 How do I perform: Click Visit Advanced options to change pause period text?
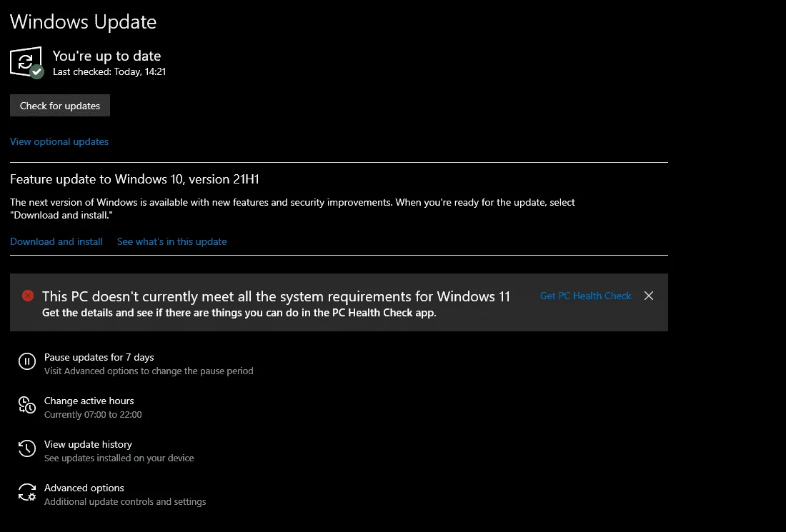point(149,371)
